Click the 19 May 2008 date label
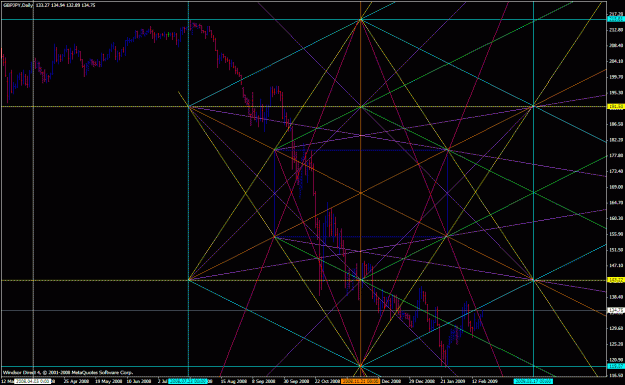This screenshot has height=385, width=625. coord(108,381)
